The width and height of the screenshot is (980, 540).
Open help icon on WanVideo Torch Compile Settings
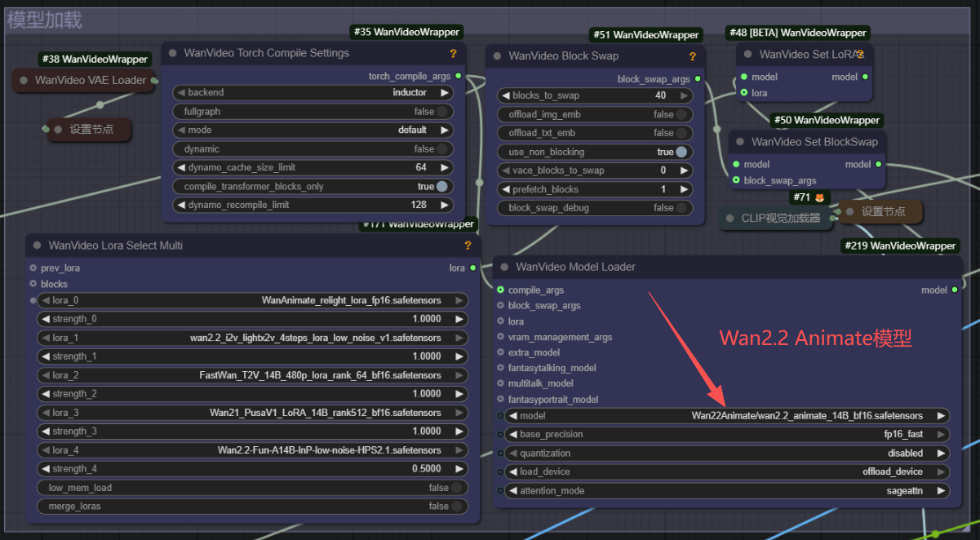[453, 53]
